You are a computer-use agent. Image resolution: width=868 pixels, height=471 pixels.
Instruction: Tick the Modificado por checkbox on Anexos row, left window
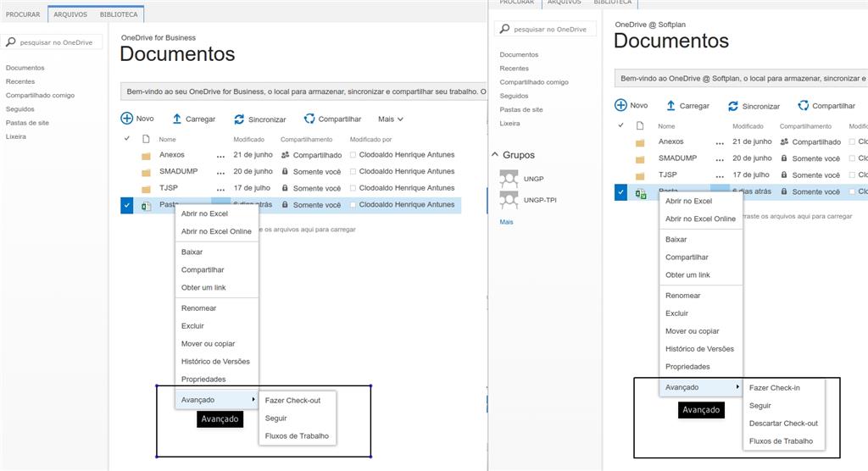(353, 155)
